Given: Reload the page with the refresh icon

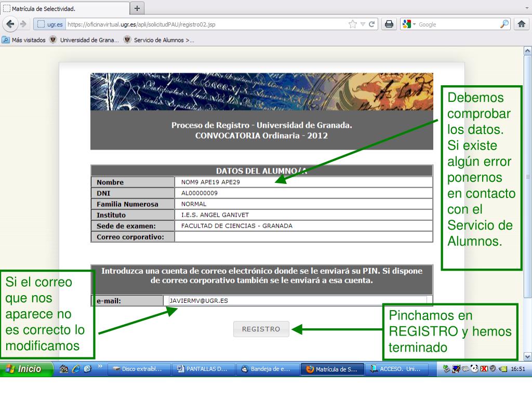Looking at the screenshot, I should click(x=371, y=24).
